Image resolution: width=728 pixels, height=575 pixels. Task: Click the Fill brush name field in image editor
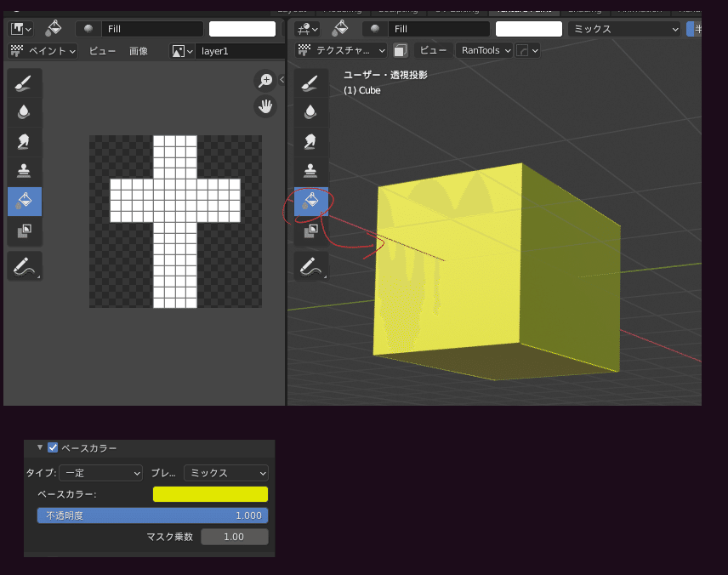click(x=152, y=29)
